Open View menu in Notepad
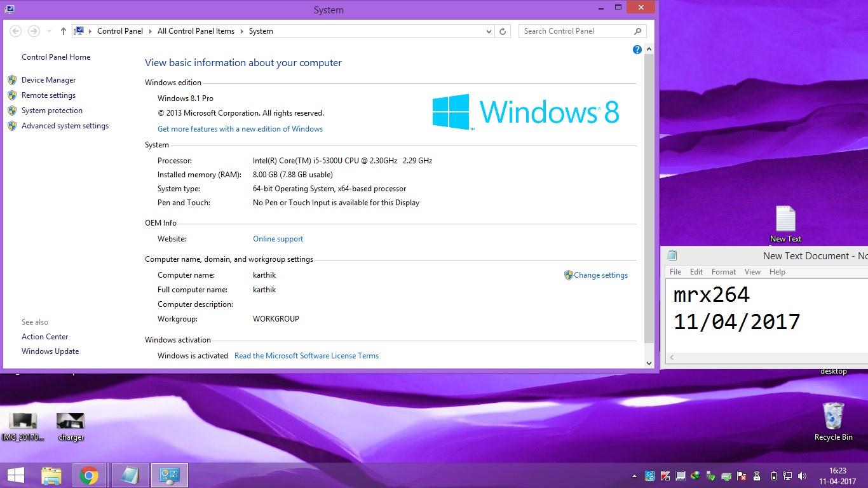Viewport: 868px width, 488px height. pyautogui.click(x=752, y=272)
